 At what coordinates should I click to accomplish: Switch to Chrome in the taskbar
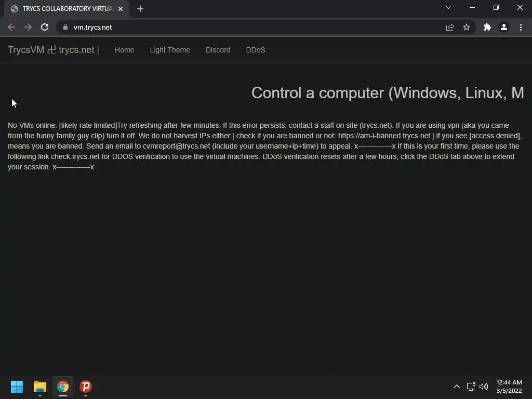pos(63,387)
